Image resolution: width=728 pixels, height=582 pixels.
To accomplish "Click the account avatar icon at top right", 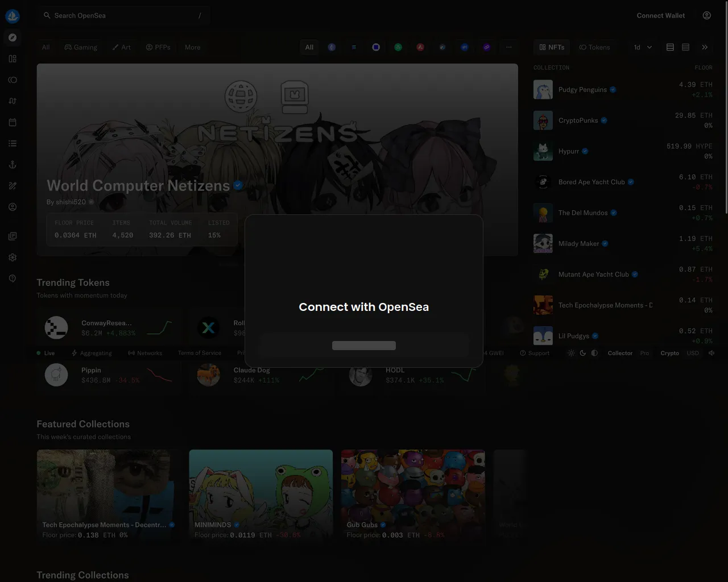I will pyautogui.click(x=707, y=15).
